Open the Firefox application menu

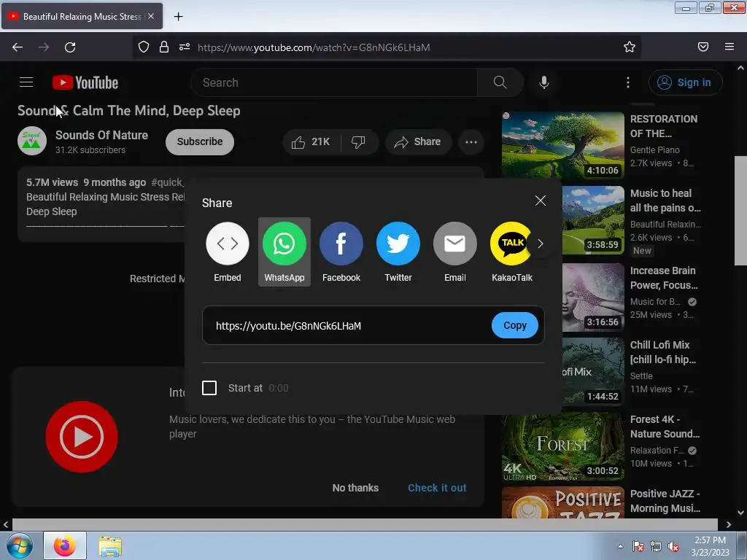pos(729,47)
